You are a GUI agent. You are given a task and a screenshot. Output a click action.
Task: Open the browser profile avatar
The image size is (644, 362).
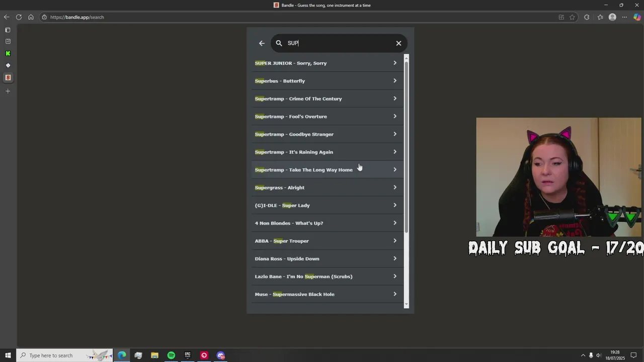tap(612, 17)
